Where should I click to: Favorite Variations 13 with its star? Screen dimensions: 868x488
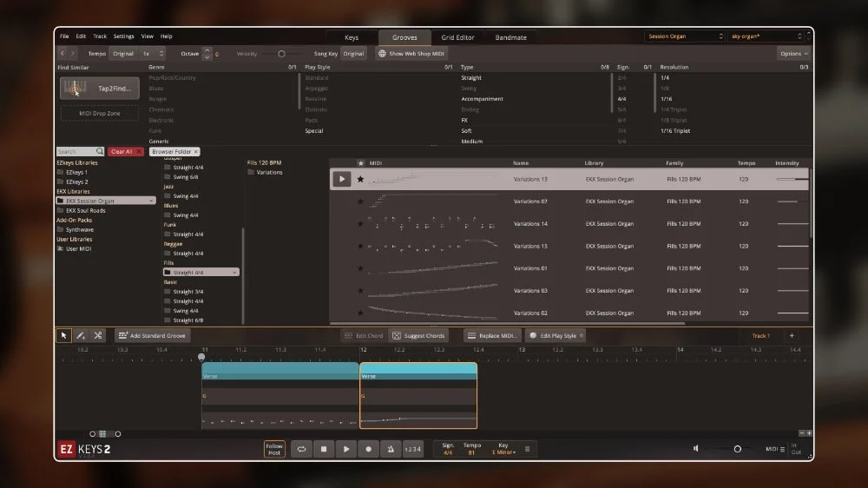click(x=360, y=179)
